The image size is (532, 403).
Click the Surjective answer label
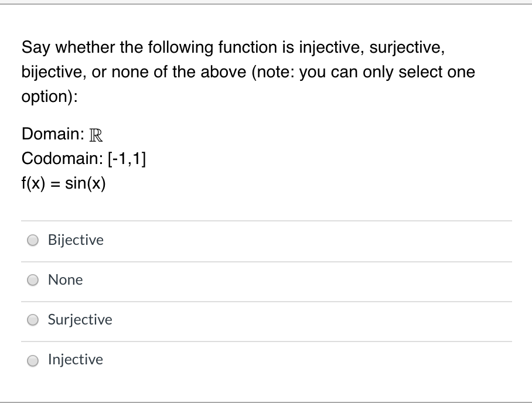point(80,320)
